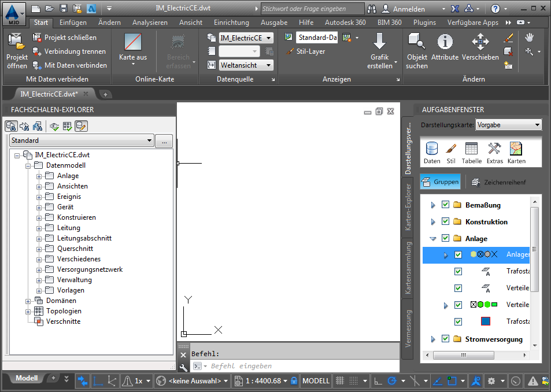
Task: Click the help question mark icon
Action: 495,9
